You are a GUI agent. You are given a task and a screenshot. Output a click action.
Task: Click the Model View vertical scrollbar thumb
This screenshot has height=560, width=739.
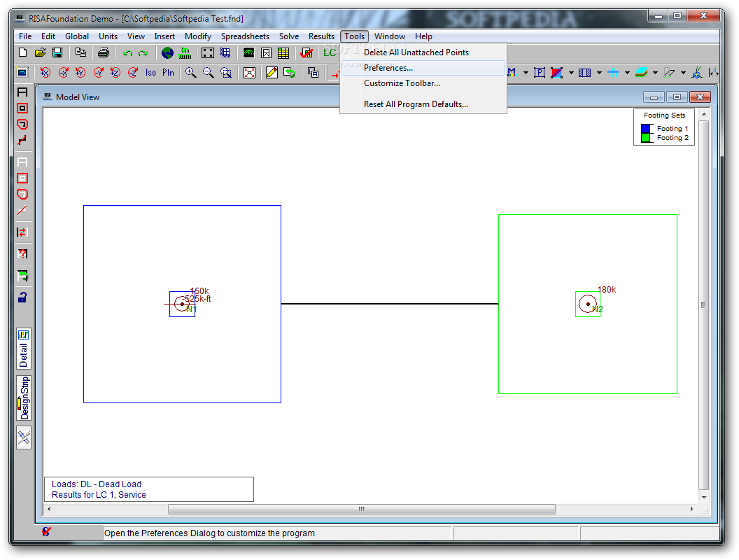(703, 305)
